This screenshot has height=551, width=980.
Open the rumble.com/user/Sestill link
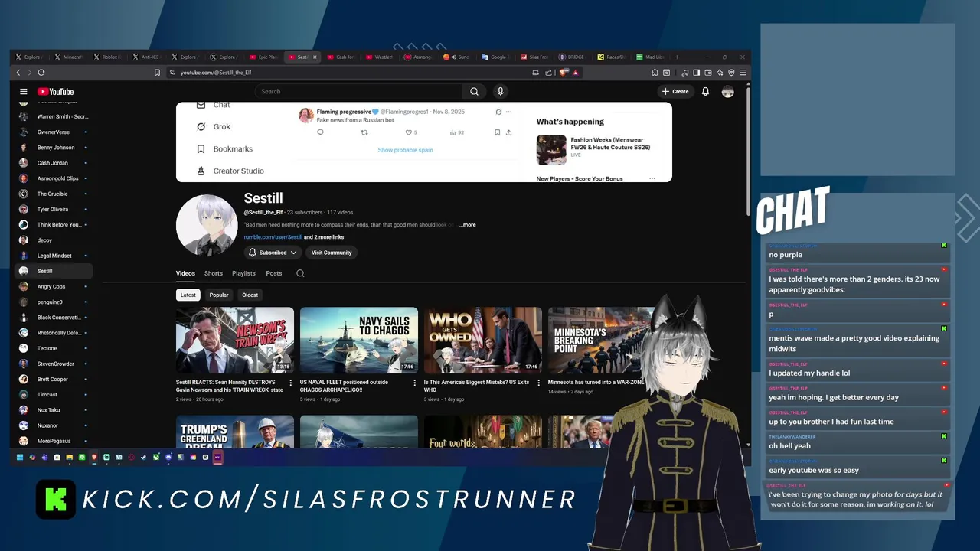click(x=273, y=237)
